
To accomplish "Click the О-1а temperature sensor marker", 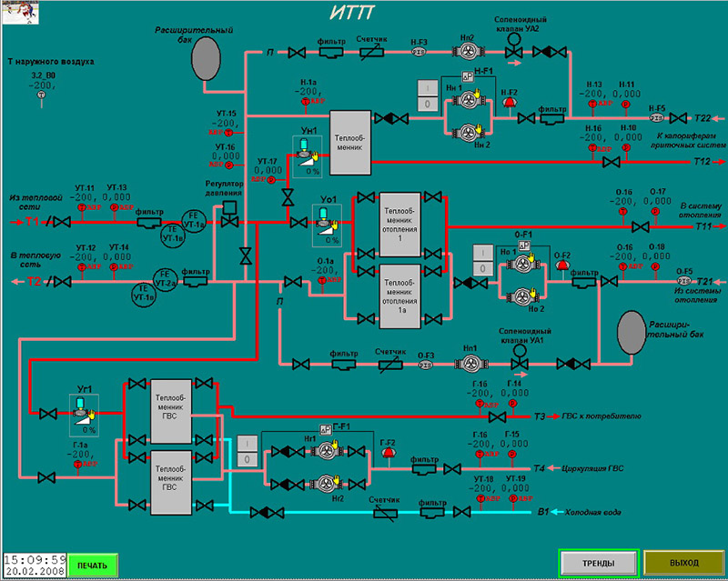I will pos(322,280).
